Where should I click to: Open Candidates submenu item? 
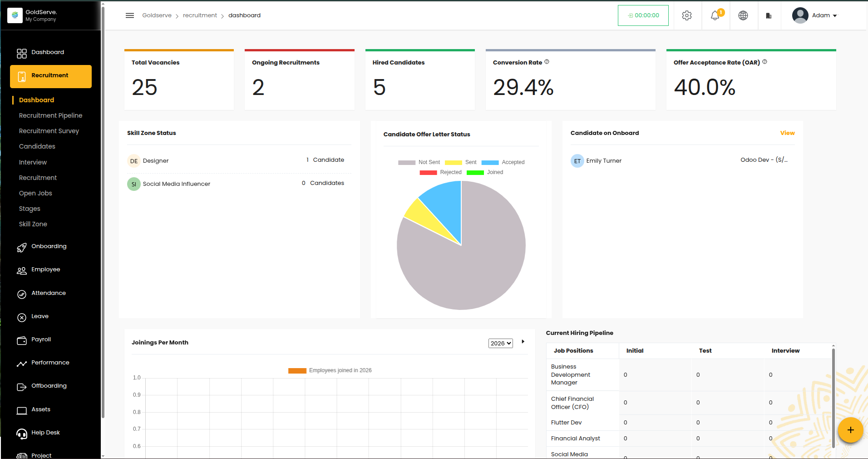tap(37, 146)
